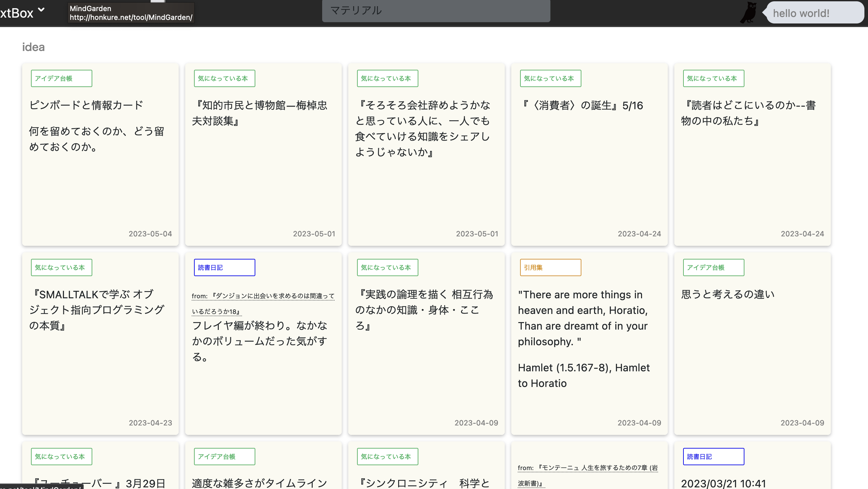Image resolution: width=868 pixels, height=489 pixels.
Task: Toggle the 気になっている本 tag on the SMALLTALK card
Action: 61,267
